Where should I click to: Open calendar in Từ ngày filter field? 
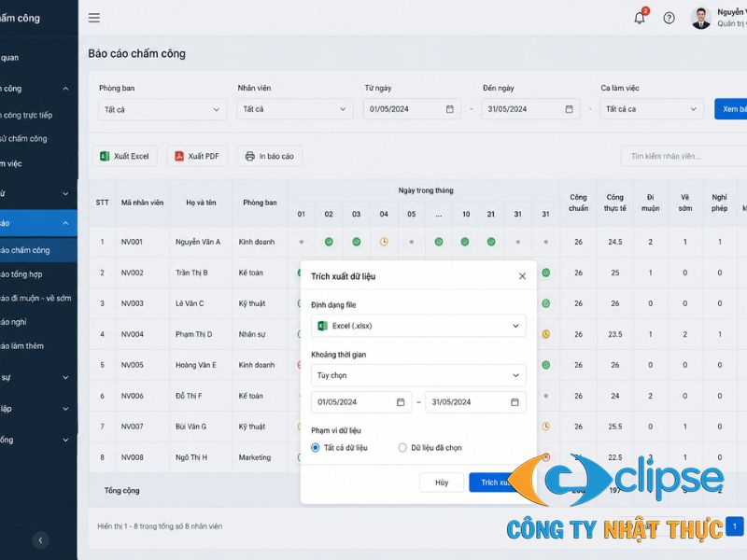(x=450, y=109)
